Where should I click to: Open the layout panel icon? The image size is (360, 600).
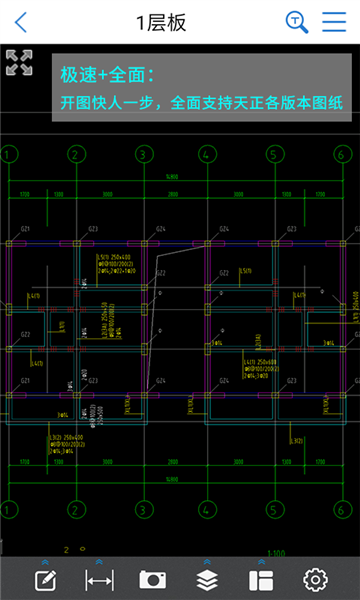[x=261, y=580]
